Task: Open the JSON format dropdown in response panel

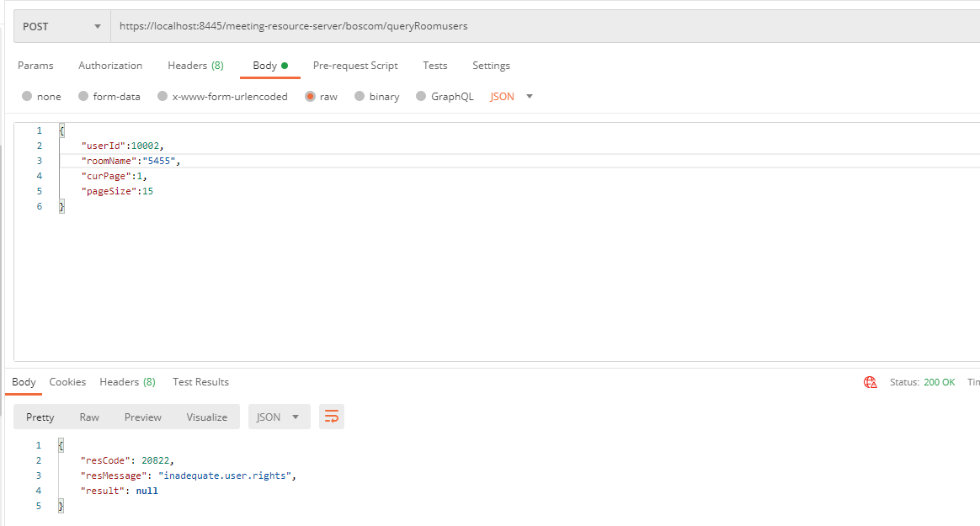Action: point(279,416)
